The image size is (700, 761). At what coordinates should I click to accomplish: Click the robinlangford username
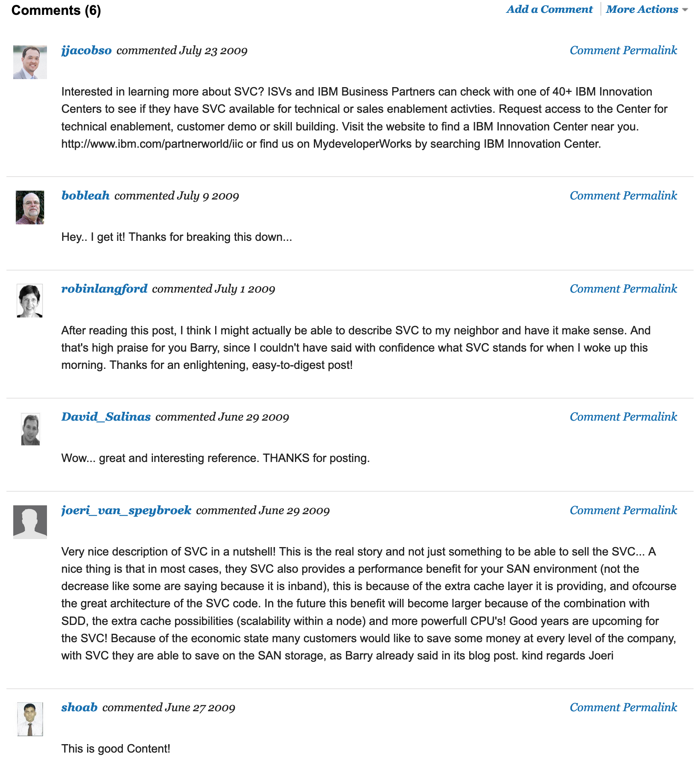104,289
